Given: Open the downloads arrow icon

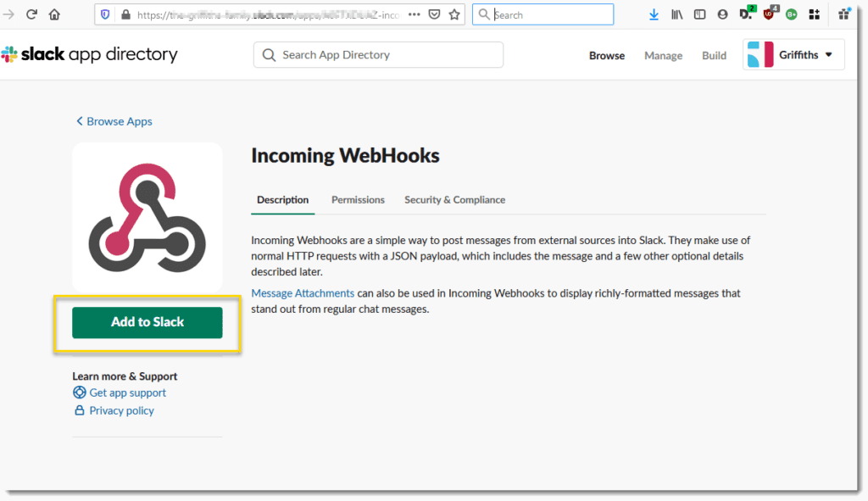Looking at the screenshot, I should [x=654, y=14].
